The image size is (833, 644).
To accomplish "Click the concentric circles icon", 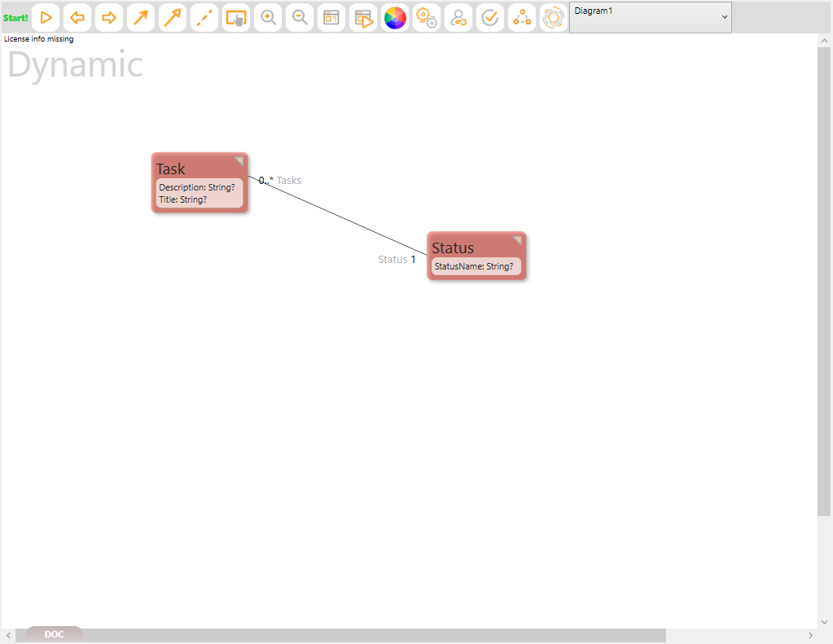I will tap(553, 18).
